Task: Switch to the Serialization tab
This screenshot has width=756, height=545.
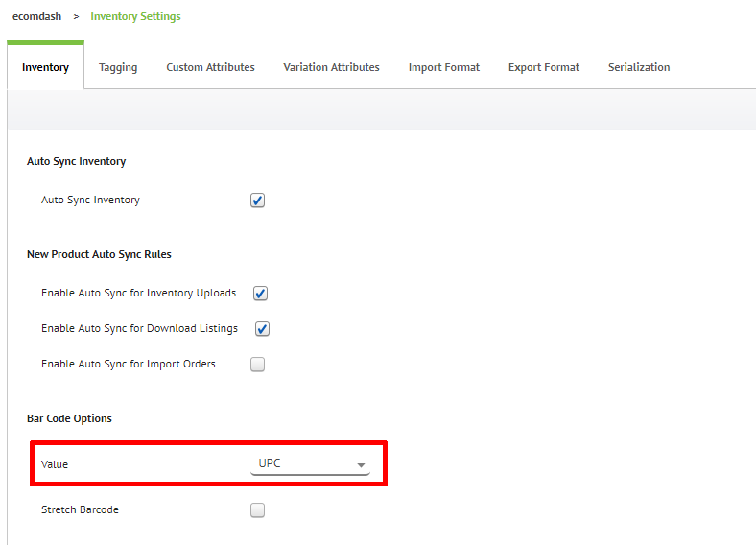Action: pos(639,67)
